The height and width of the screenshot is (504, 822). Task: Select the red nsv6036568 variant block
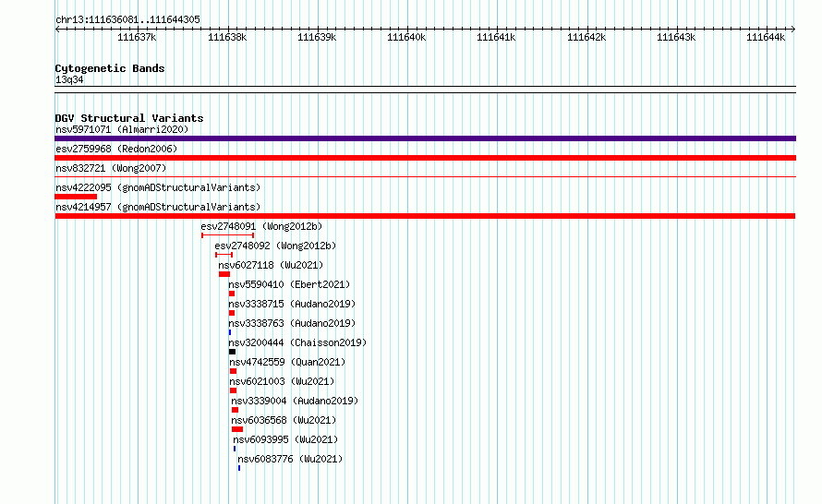(x=237, y=429)
